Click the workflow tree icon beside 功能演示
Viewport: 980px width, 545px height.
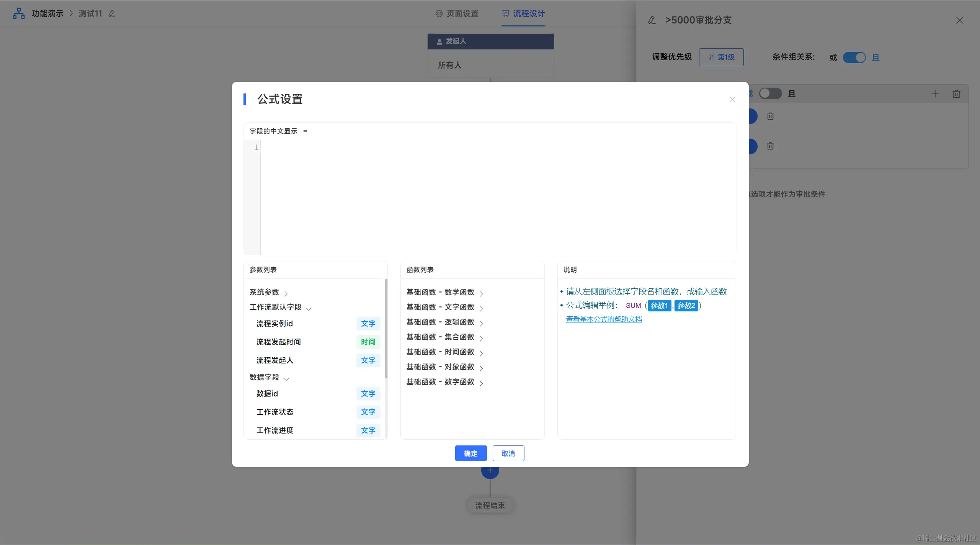(19, 13)
